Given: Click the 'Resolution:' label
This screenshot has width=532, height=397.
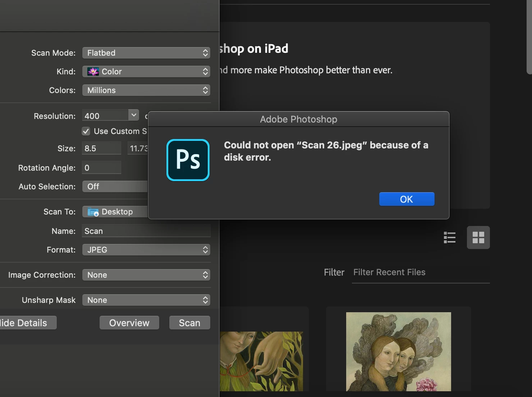Looking at the screenshot, I should [55, 116].
